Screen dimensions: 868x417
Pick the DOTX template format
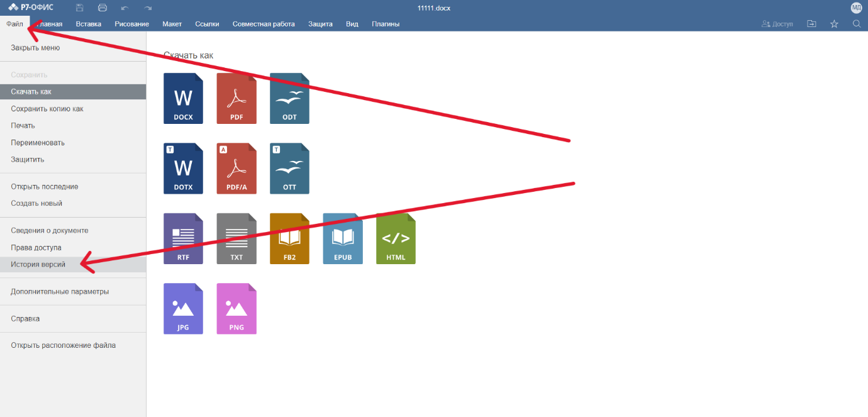coord(183,169)
